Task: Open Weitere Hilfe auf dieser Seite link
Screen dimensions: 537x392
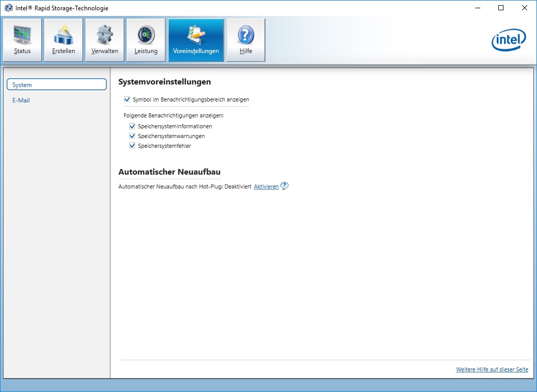Action: click(x=492, y=369)
